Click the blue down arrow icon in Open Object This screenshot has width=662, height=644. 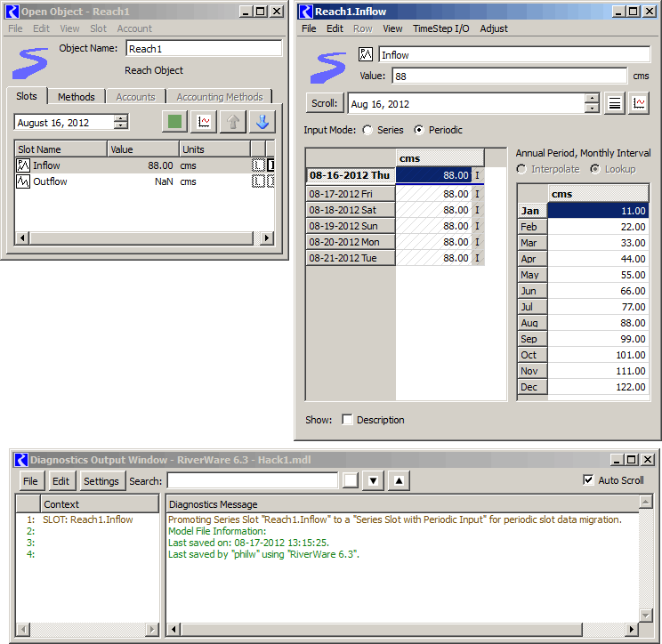click(x=262, y=122)
